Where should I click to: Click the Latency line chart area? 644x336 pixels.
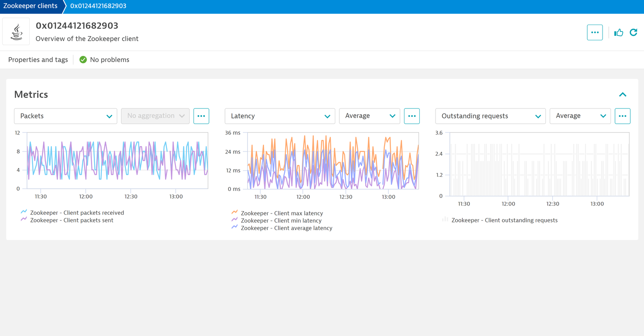pos(333,161)
